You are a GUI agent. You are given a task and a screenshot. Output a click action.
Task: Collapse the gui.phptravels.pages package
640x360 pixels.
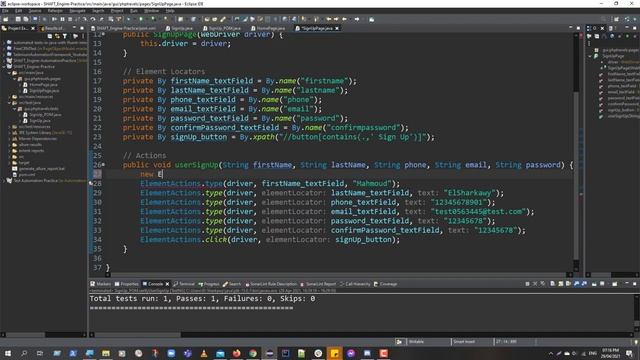(x=15, y=79)
